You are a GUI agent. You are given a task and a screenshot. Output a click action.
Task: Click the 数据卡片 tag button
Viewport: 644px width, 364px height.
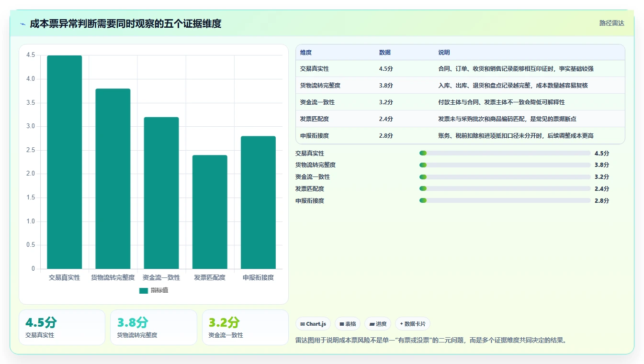pyautogui.click(x=412, y=324)
